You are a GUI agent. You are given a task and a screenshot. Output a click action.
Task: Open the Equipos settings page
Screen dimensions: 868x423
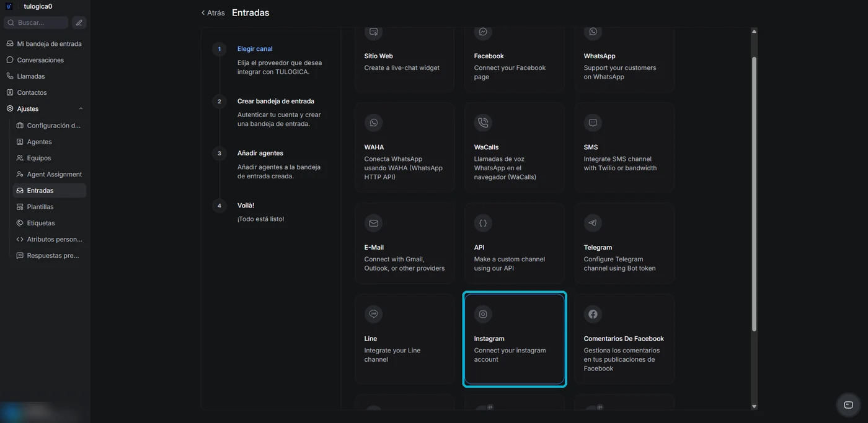tap(49, 158)
